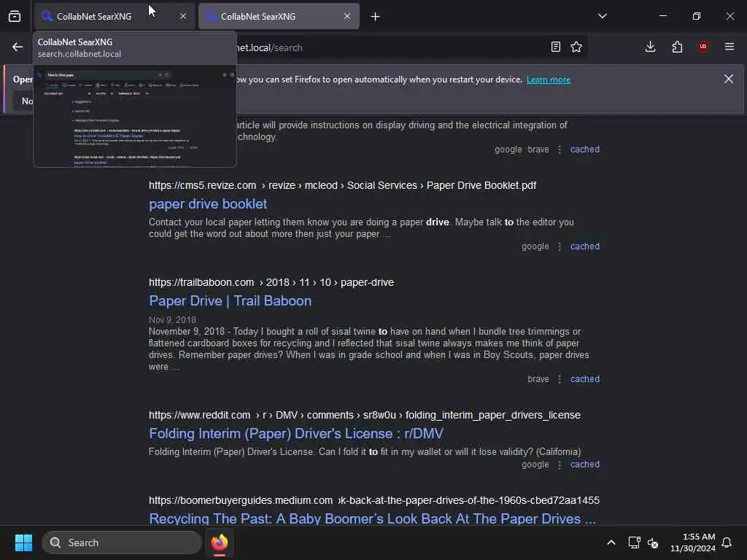
Task: Close the second CollabNet SearXNG tab
Action: pos(347,16)
